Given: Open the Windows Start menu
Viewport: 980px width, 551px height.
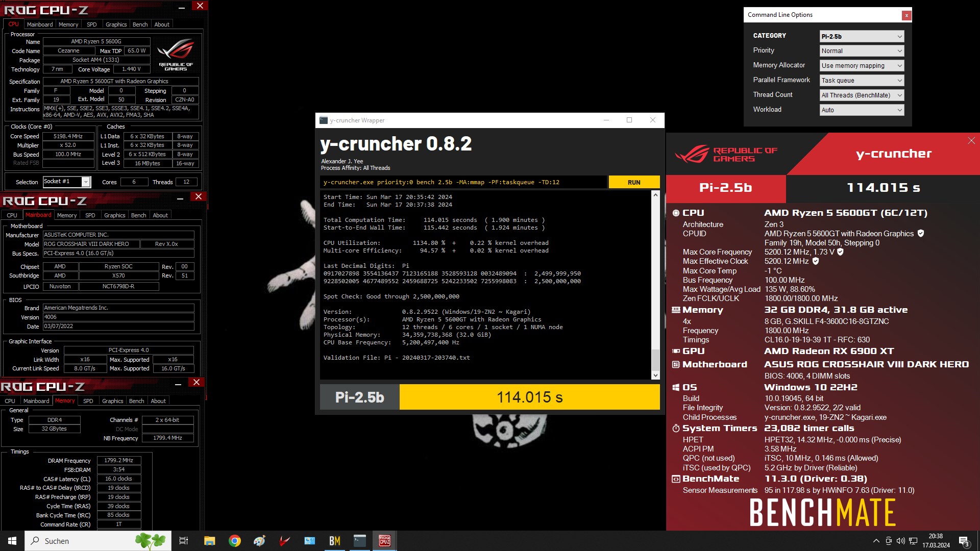Looking at the screenshot, I should [x=12, y=541].
